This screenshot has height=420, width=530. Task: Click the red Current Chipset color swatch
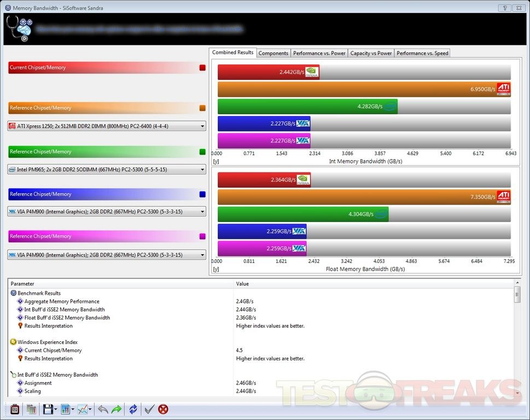[x=202, y=68]
